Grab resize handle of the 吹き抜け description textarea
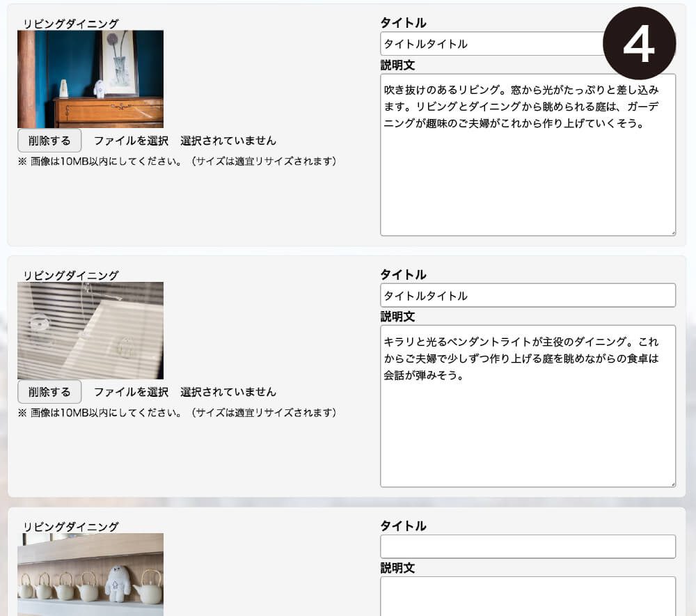Viewport: 696px width, 616px height. 672,232
